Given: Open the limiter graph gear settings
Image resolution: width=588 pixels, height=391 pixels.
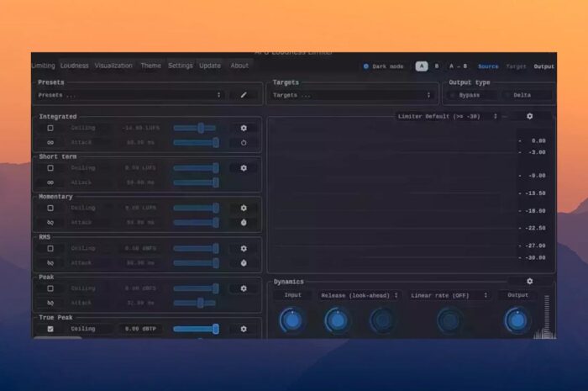Looking at the screenshot, I should tap(529, 116).
